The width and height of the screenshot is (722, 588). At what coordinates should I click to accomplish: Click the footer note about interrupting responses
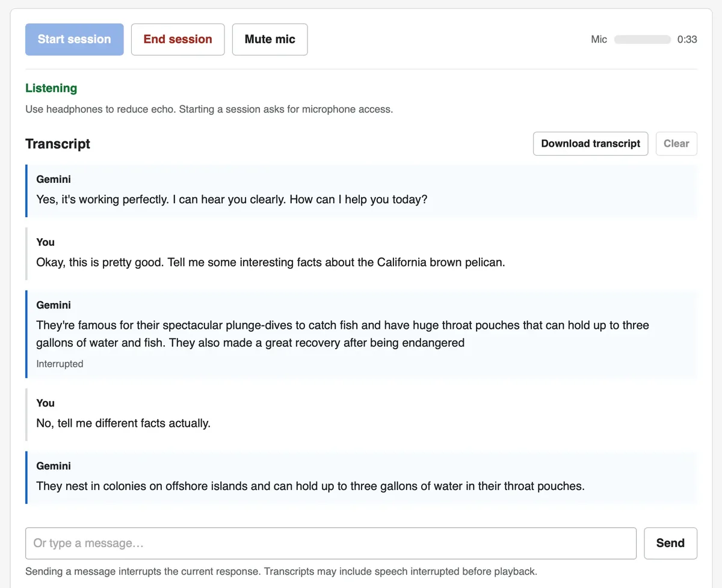281,571
